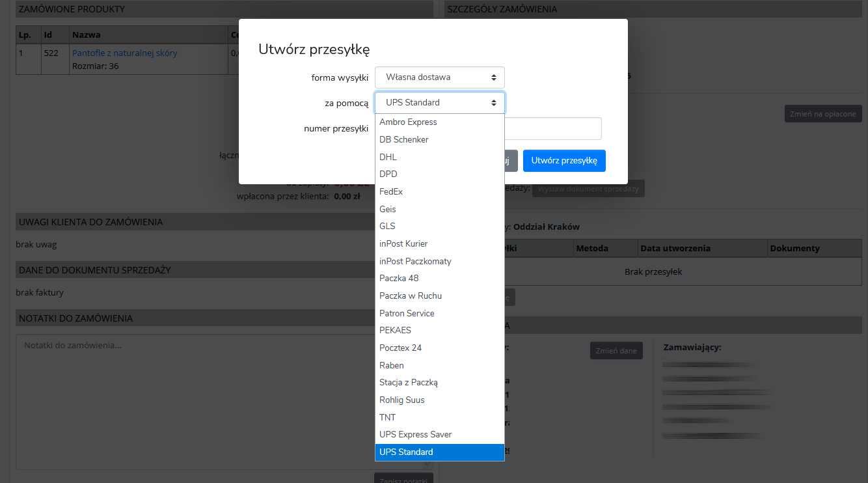The width and height of the screenshot is (868, 483).
Task: Click the 'Zapisz notatki' button
Action: 403,480
